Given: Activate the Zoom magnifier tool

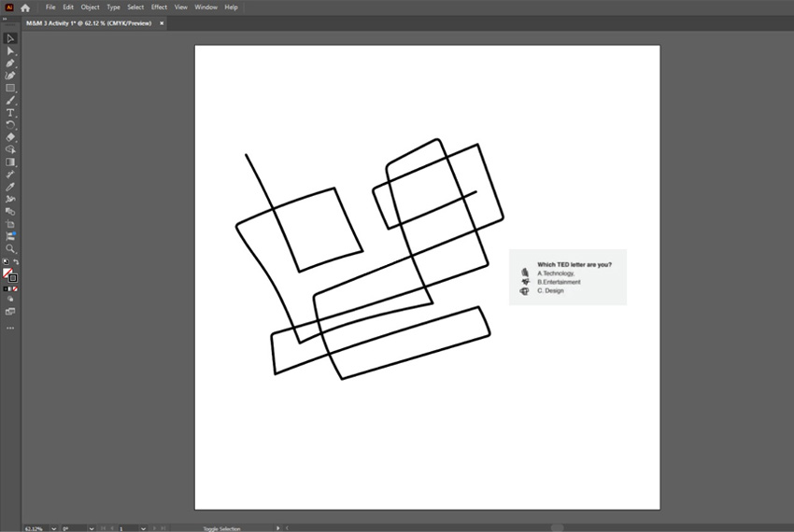Looking at the screenshot, I should click(10, 249).
